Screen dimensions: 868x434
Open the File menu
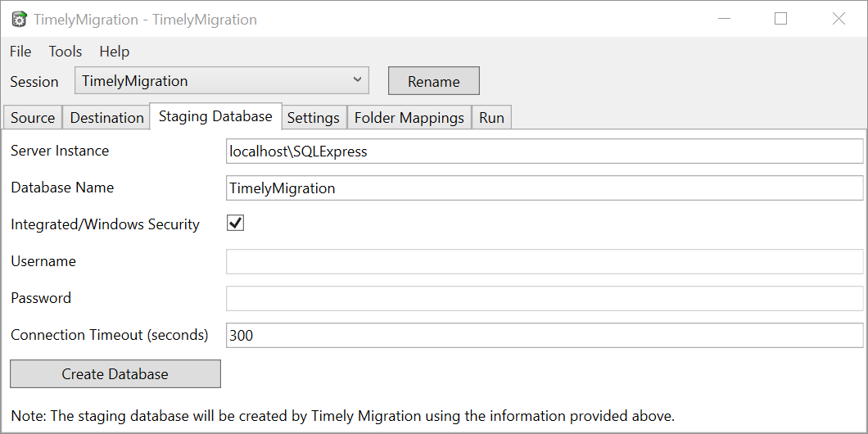click(20, 52)
